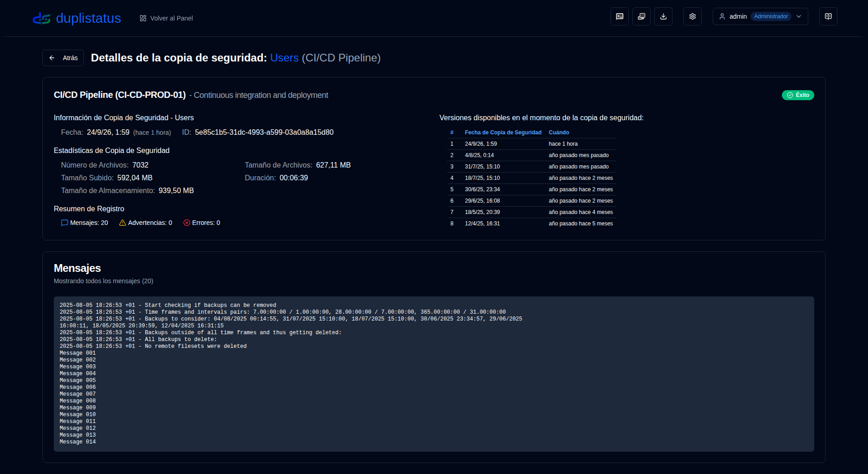Screen dimensions: 868x474
Task: Select version row dated 4/8/25, 0:14
Action: (531, 155)
